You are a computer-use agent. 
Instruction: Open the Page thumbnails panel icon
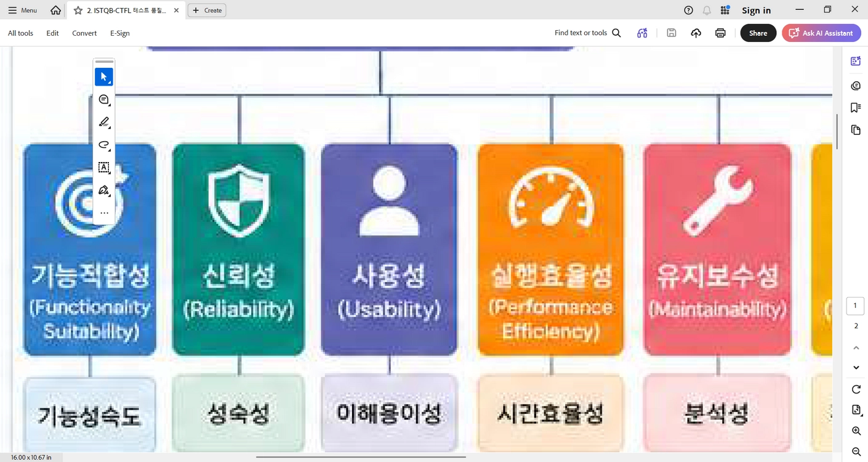(x=856, y=130)
